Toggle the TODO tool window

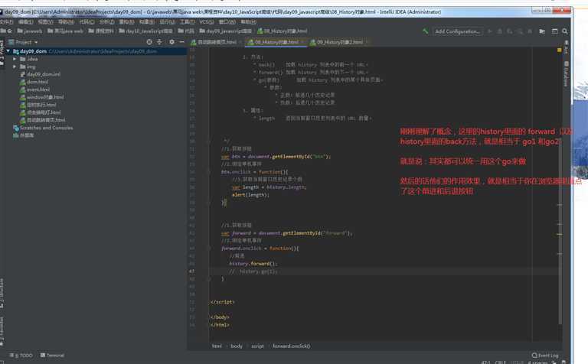[21, 355]
